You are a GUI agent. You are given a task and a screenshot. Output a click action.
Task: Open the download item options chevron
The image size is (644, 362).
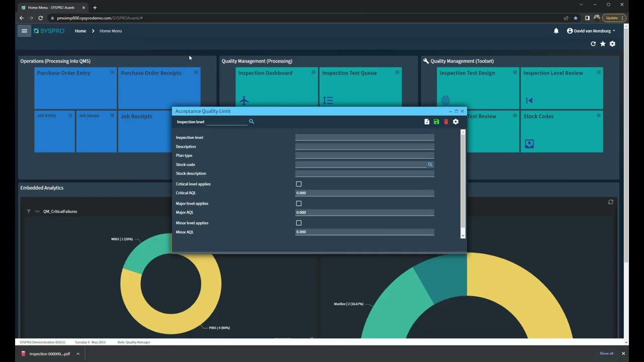78,353
